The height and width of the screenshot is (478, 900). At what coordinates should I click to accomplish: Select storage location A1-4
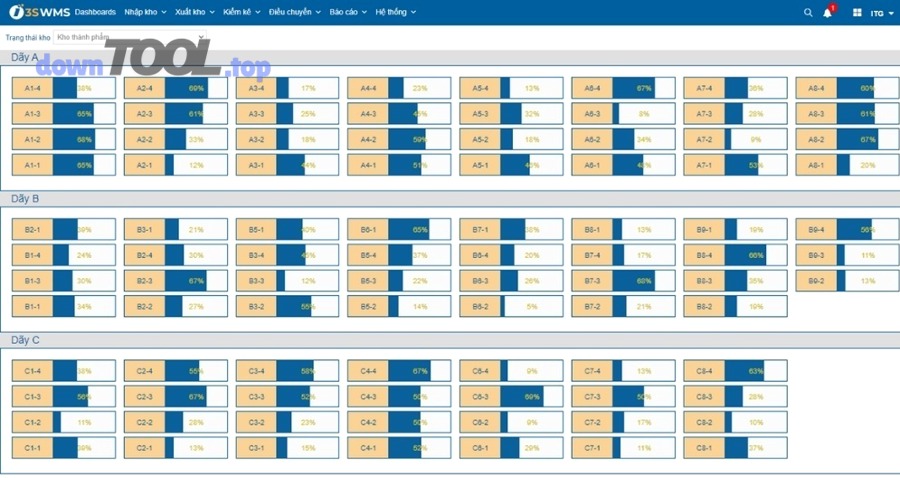pyautogui.click(x=33, y=88)
